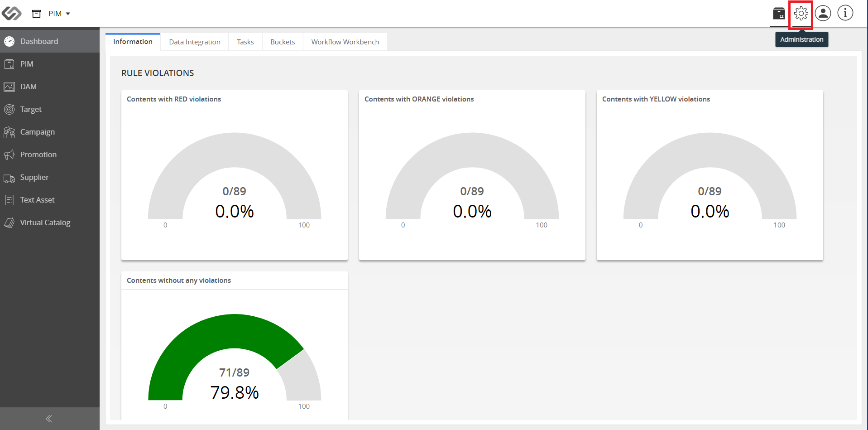Select the Campaign sidebar icon
Viewport: 868px width, 430px height.
10,132
